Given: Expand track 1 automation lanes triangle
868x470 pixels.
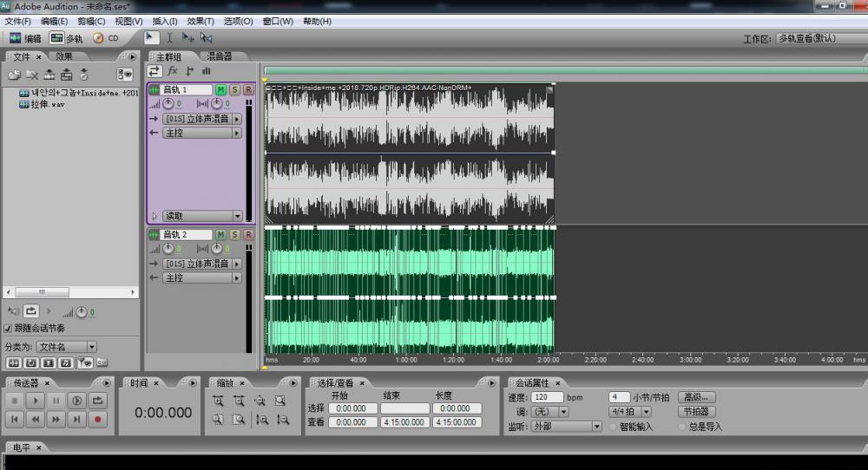Looking at the screenshot, I should pyautogui.click(x=155, y=216).
